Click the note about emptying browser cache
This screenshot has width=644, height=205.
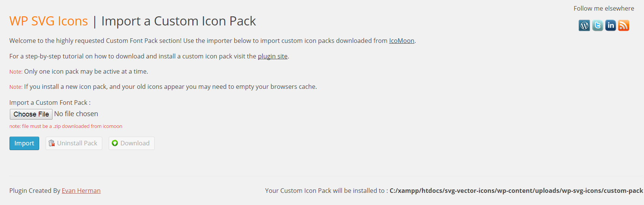click(163, 87)
